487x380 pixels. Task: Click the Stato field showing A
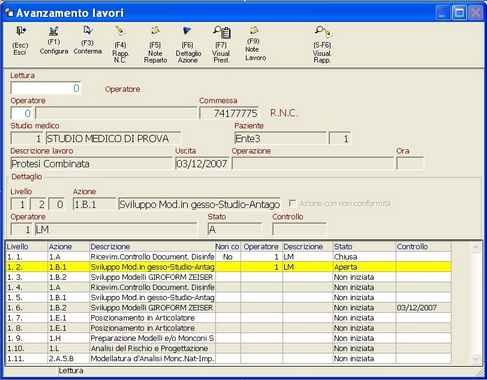click(235, 229)
